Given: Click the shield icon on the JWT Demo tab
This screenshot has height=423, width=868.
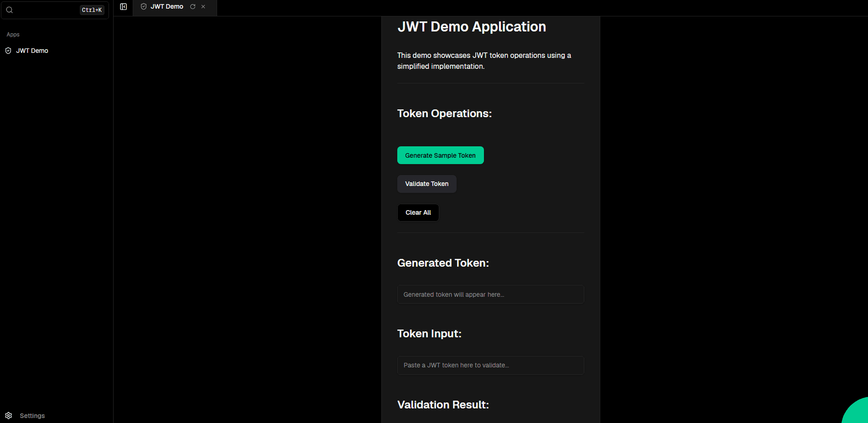Looking at the screenshot, I should pyautogui.click(x=143, y=6).
